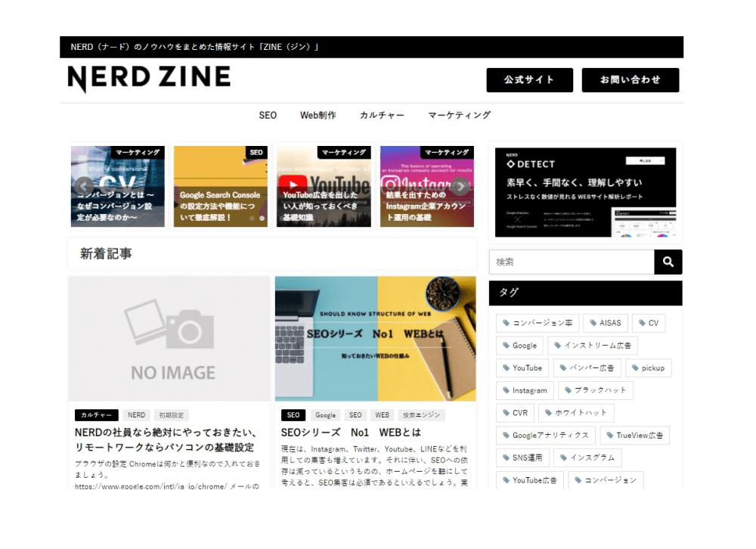The image size is (756, 549).
Task: Open SEOシリーズ No1 WEBとは article title
Action: (351, 433)
